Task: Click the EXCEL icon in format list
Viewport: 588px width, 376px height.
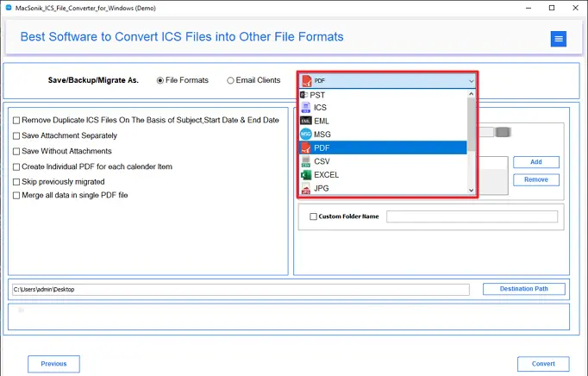Action: (305, 175)
